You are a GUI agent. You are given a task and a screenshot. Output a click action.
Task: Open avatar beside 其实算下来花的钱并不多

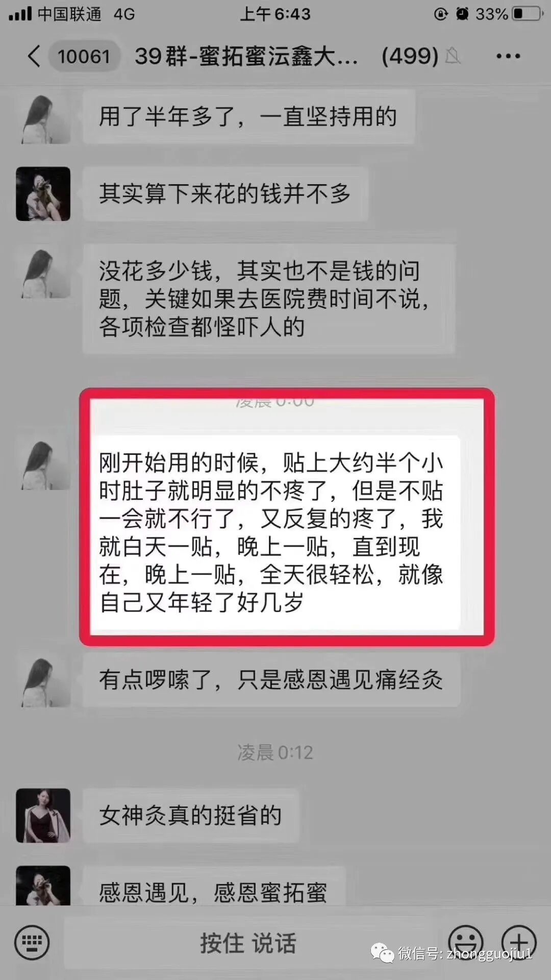point(43,194)
